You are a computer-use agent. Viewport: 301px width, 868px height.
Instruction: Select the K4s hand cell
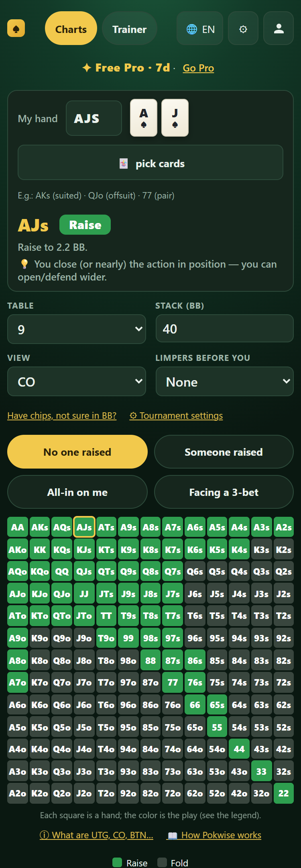click(239, 549)
